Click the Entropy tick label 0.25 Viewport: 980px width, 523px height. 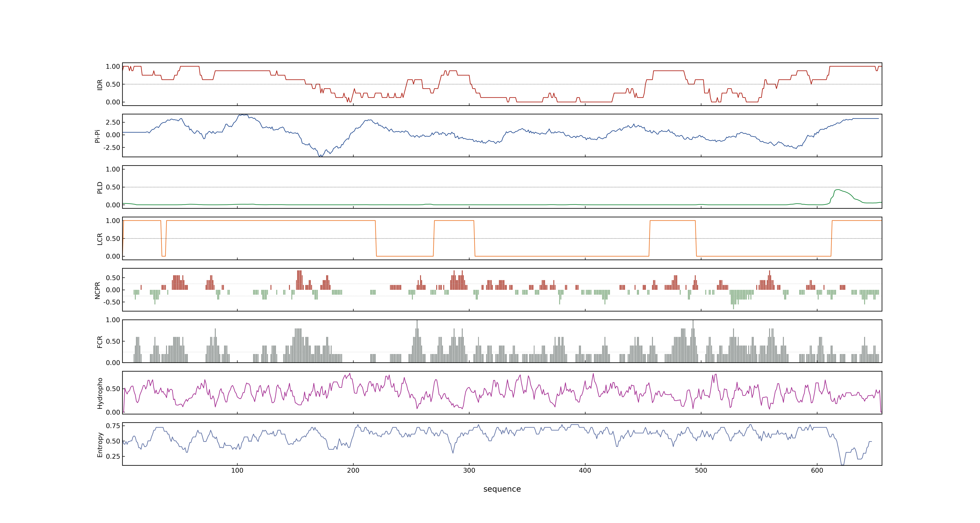coord(113,456)
